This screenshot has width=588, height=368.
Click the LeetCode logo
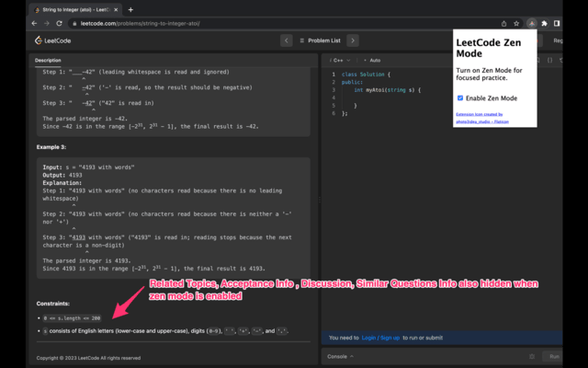pyautogui.click(x=53, y=40)
